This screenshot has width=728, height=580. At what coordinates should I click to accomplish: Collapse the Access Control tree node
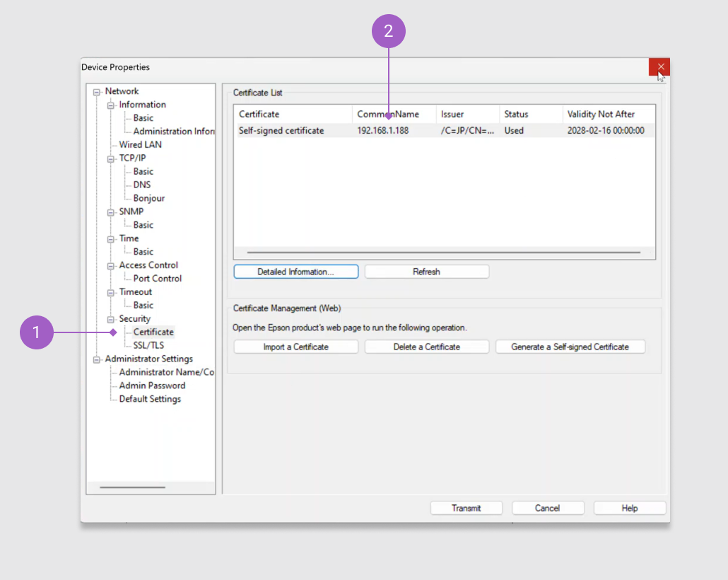pyautogui.click(x=110, y=266)
